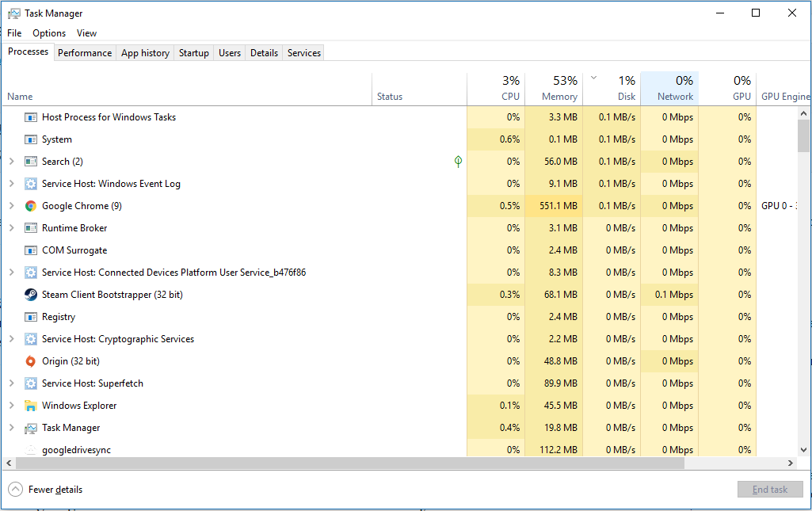Sort processes by GPU column

pos(727,89)
